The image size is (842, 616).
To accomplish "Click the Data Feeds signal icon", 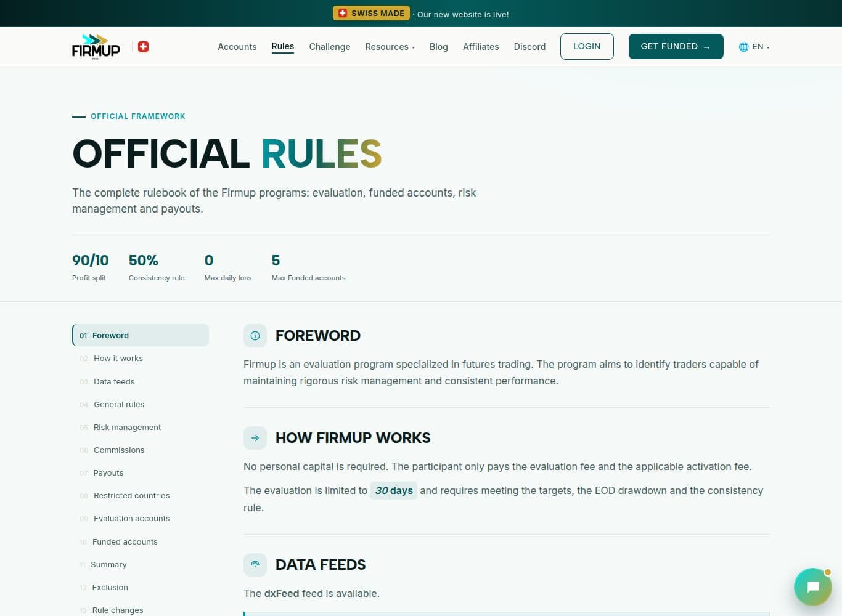I will (255, 564).
